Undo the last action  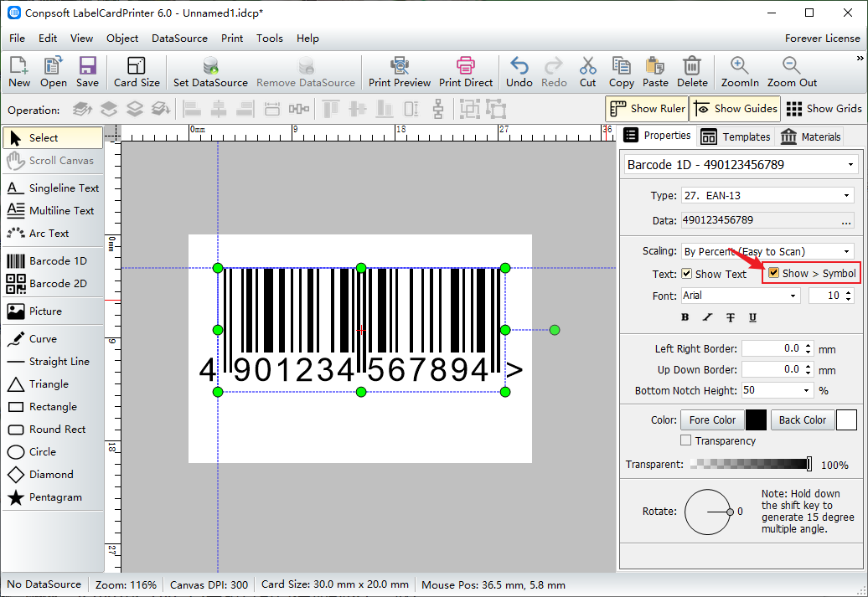[519, 72]
